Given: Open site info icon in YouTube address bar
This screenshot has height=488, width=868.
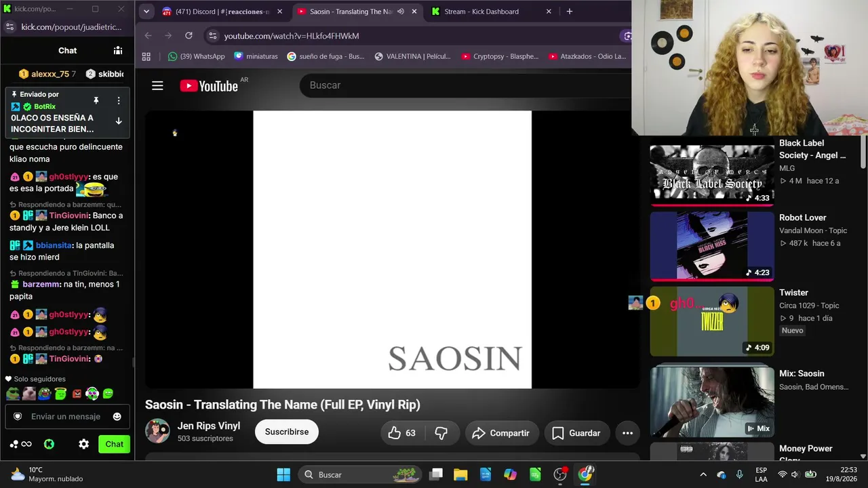Looking at the screenshot, I should click(x=213, y=35).
